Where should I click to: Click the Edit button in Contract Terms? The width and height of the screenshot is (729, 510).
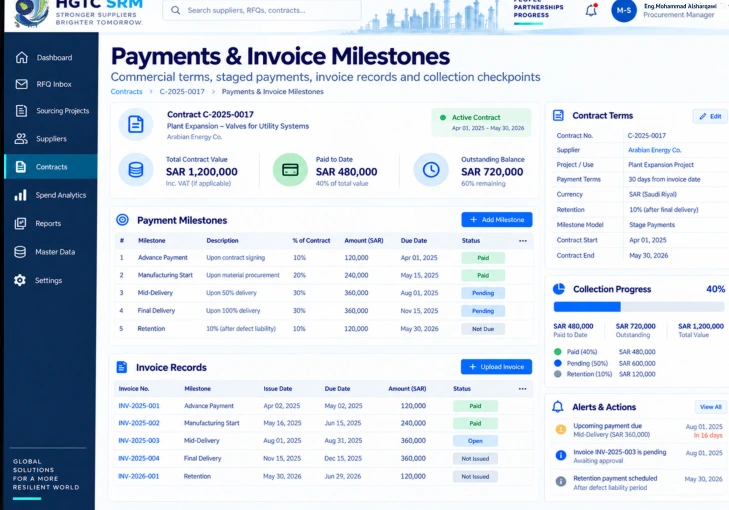(x=710, y=116)
